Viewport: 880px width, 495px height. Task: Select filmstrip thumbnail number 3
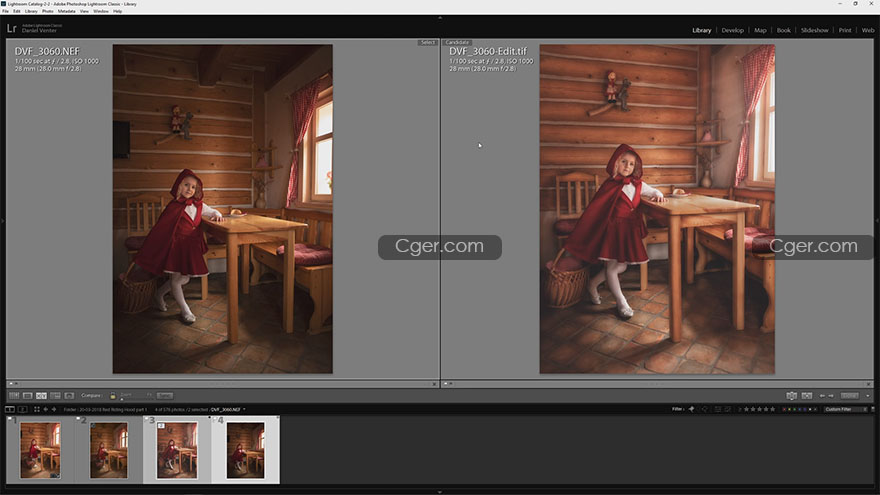[177, 450]
